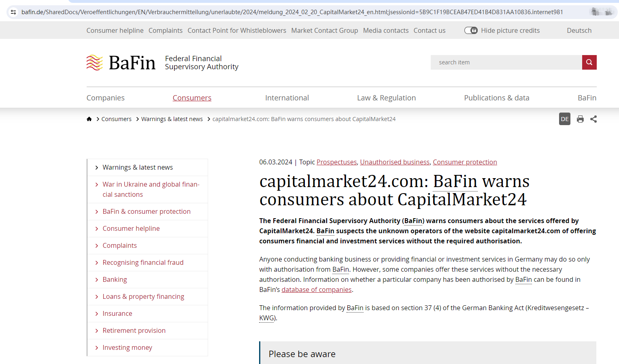The height and width of the screenshot is (364, 619).
Task: Expand Insurance sidebar chevron
Action: pyautogui.click(x=96, y=314)
